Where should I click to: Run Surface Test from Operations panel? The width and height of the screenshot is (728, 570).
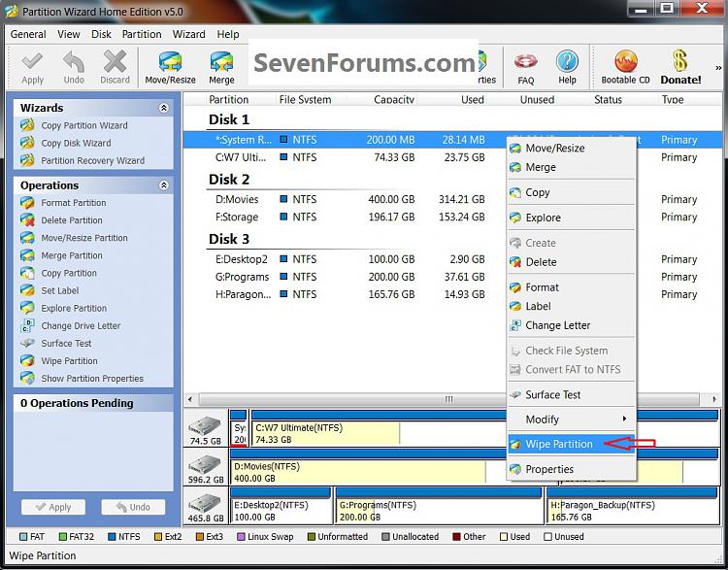pos(66,344)
